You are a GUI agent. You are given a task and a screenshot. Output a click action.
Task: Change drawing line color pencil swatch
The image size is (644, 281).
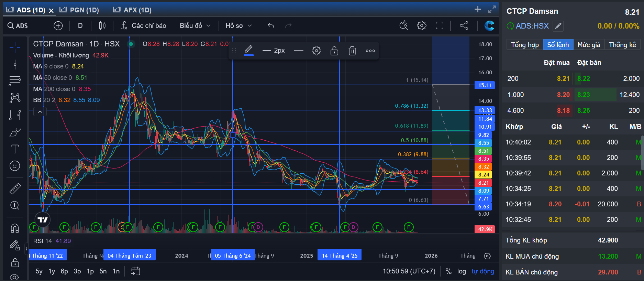[x=249, y=51]
